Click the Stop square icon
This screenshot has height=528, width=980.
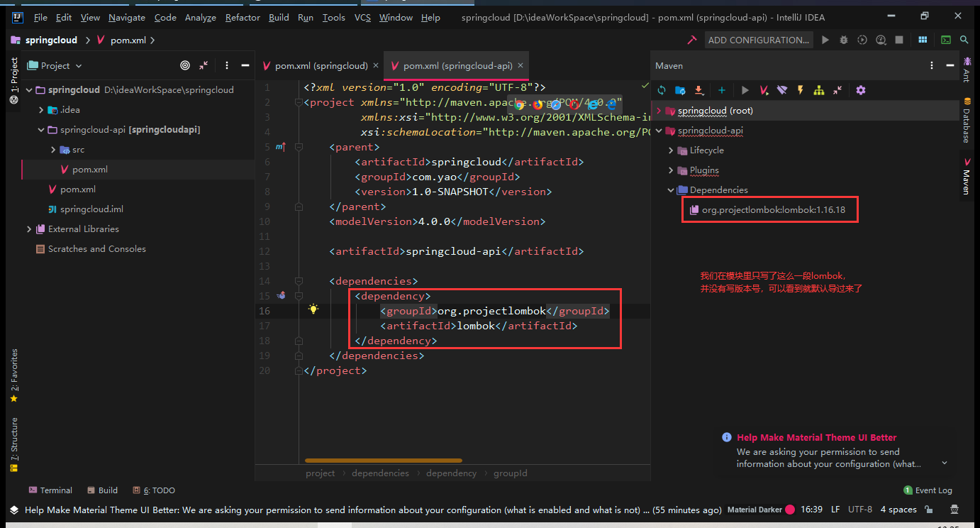pyautogui.click(x=899, y=40)
